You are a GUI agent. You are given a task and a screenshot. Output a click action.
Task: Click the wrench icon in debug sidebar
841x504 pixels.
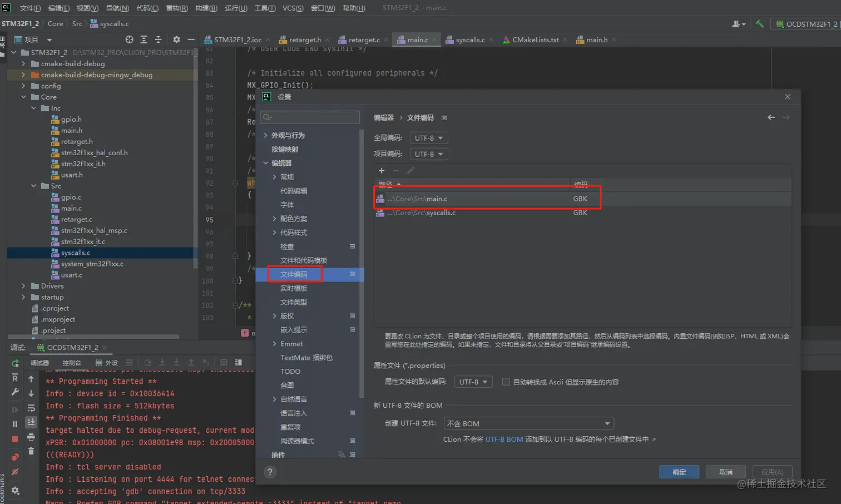tap(15, 392)
